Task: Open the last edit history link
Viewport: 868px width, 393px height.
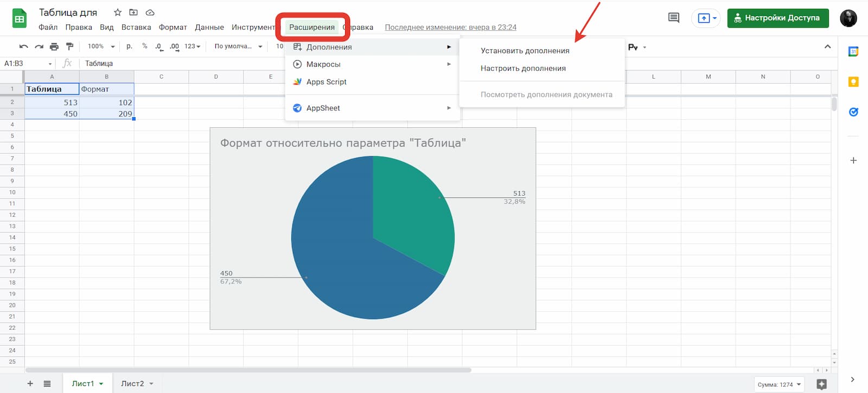Action: click(x=450, y=27)
